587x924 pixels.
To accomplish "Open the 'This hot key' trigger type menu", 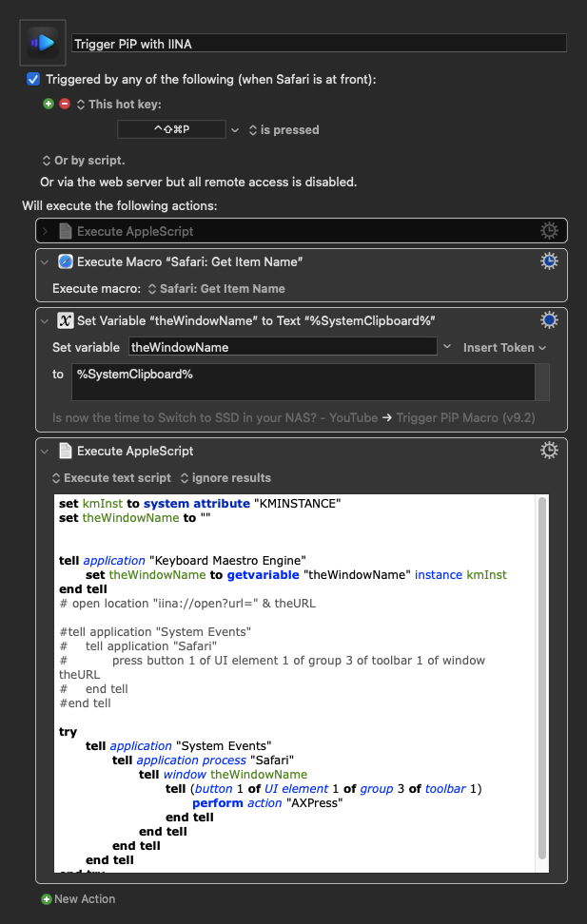I will tap(119, 105).
